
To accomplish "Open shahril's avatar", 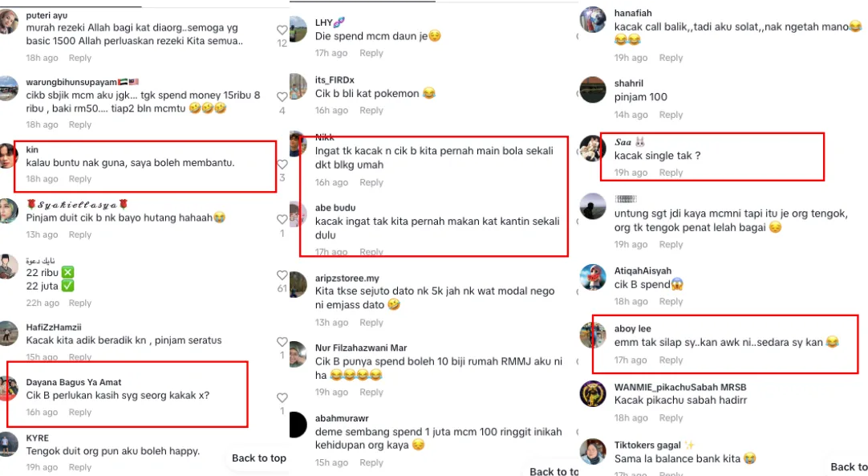I will (x=593, y=90).
